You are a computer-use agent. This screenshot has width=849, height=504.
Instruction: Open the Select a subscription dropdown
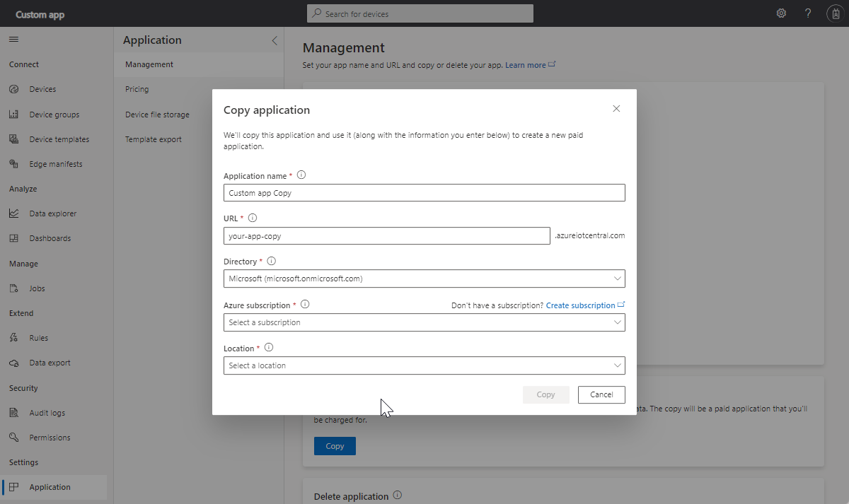pos(424,322)
